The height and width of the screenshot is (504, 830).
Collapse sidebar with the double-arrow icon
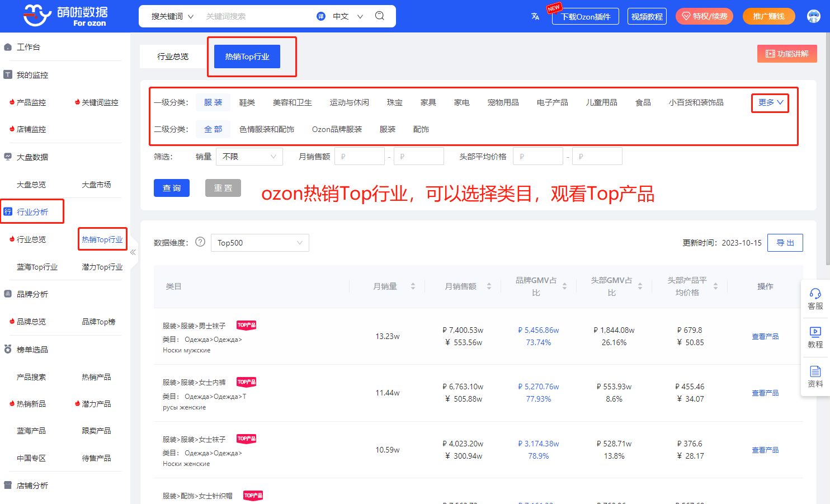(x=133, y=252)
